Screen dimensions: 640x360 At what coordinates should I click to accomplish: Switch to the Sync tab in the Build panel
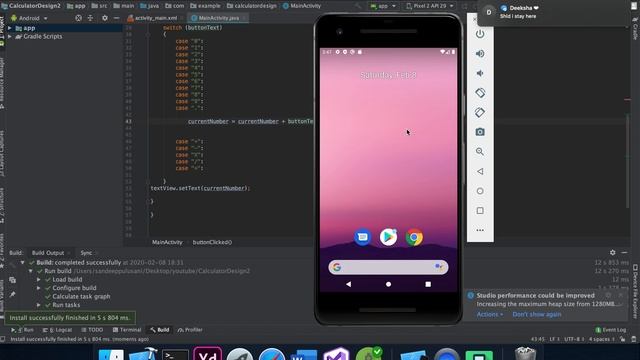[x=86, y=253]
